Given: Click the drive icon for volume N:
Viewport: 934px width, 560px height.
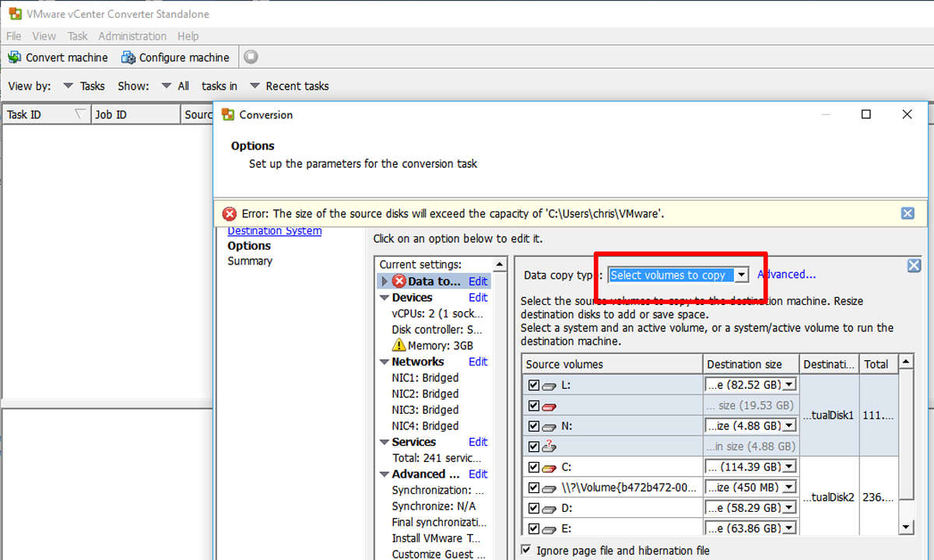Looking at the screenshot, I should click(550, 426).
